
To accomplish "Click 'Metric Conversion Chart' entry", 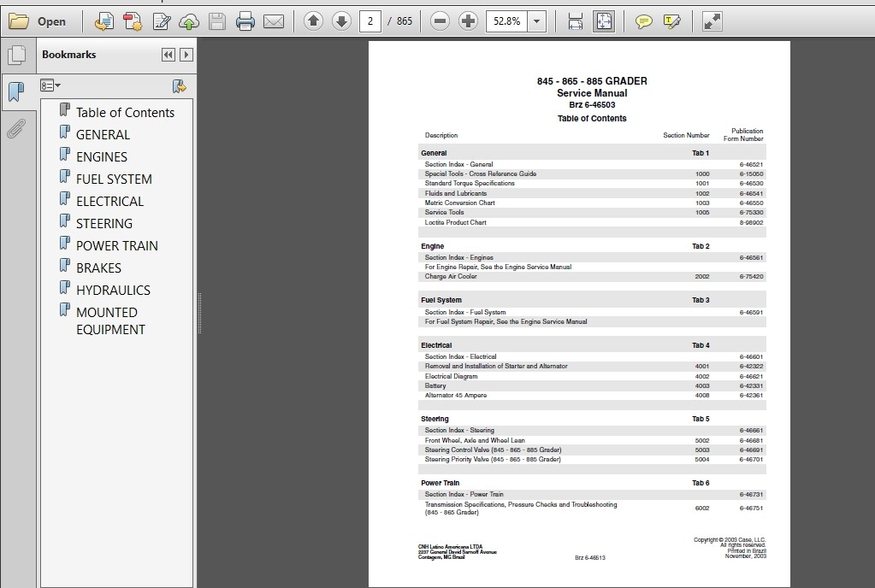I will [x=459, y=203].
